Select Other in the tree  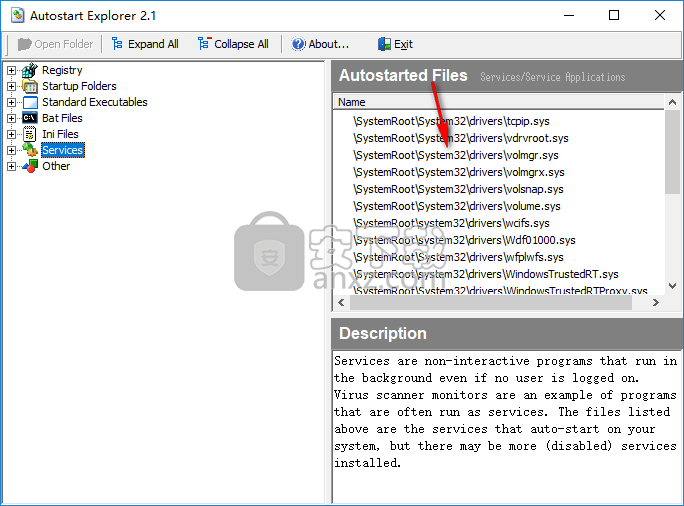(x=56, y=166)
